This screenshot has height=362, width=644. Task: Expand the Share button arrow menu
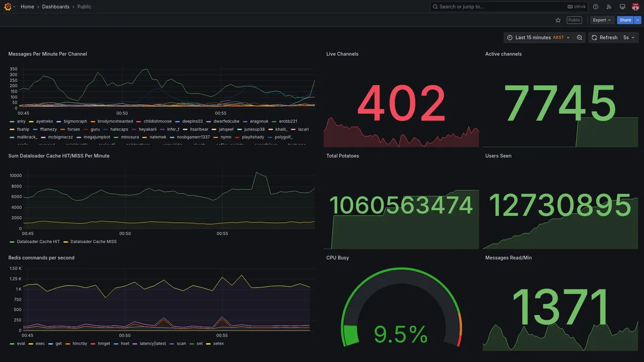coord(637,20)
